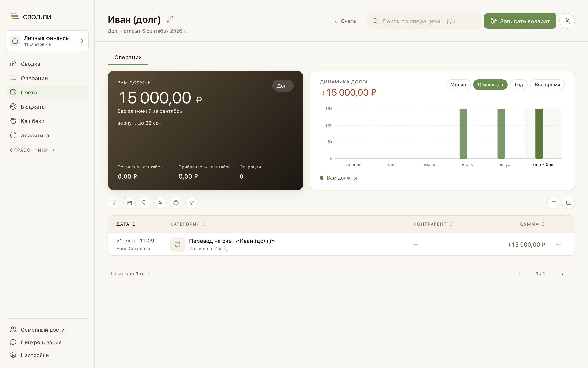This screenshot has width=588, height=368.
Task: Set chart period to Всё время
Action: click(547, 85)
